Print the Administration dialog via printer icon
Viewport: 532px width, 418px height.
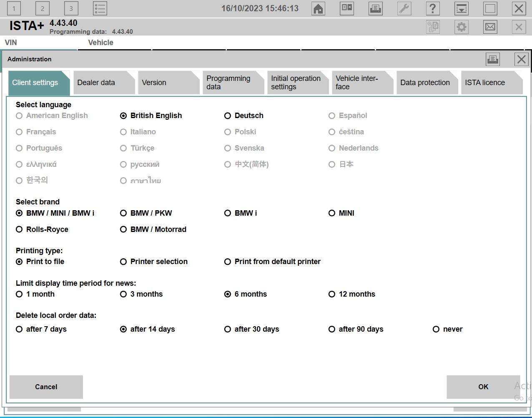tap(493, 59)
